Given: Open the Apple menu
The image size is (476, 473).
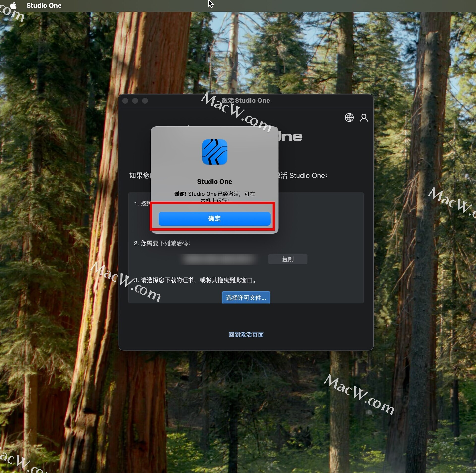Looking at the screenshot, I should click(13, 5).
